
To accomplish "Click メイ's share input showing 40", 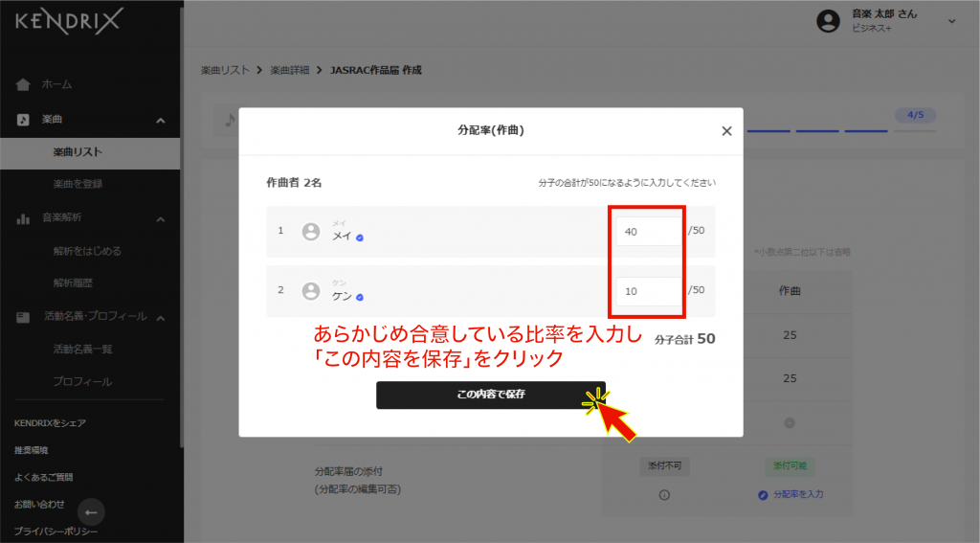I will click(648, 231).
